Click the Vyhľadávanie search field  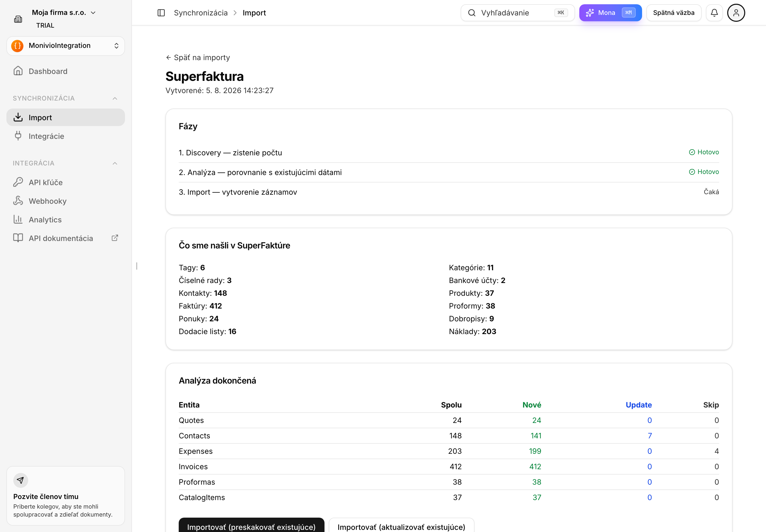517,13
